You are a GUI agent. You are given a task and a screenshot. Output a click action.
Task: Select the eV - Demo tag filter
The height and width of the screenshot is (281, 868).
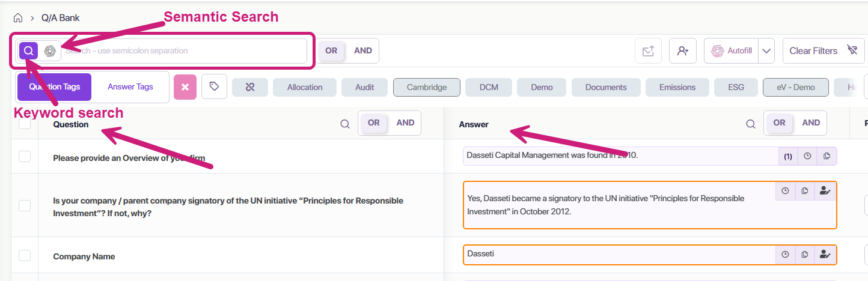(x=796, y=87)
